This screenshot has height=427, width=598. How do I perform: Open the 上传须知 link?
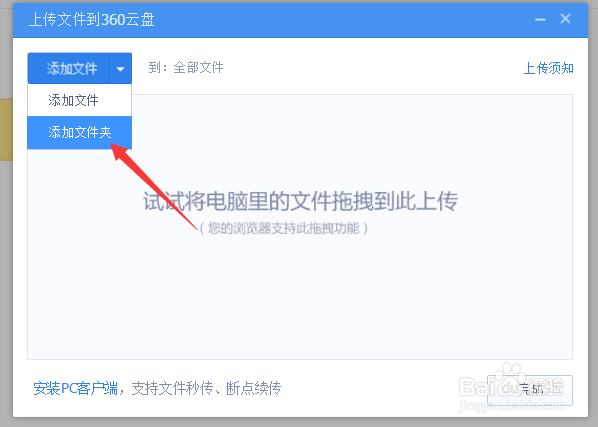tap(548, 68)
